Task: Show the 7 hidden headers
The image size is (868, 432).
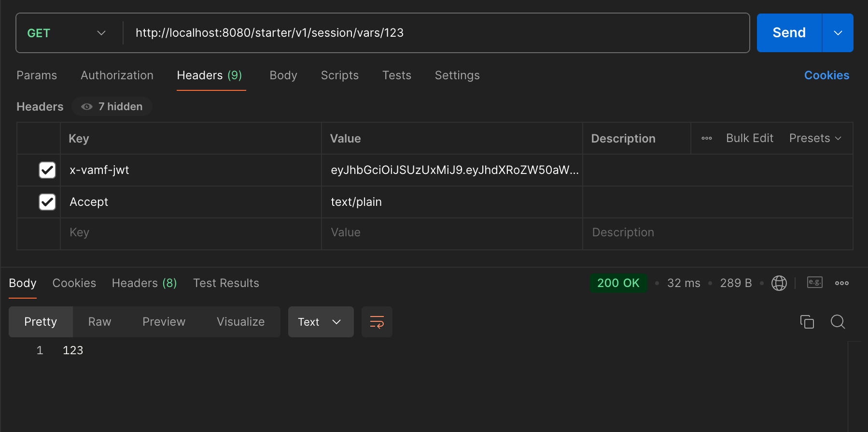Action: [112, 107]
